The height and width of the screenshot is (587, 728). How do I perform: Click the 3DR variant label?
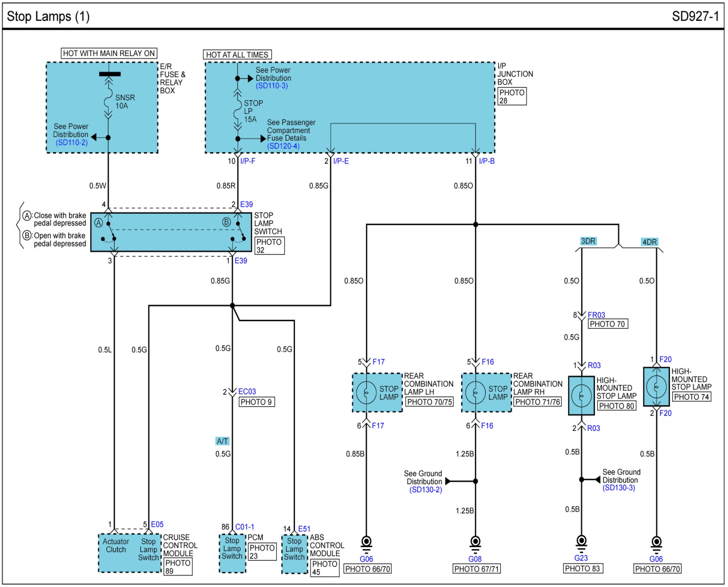588,241
